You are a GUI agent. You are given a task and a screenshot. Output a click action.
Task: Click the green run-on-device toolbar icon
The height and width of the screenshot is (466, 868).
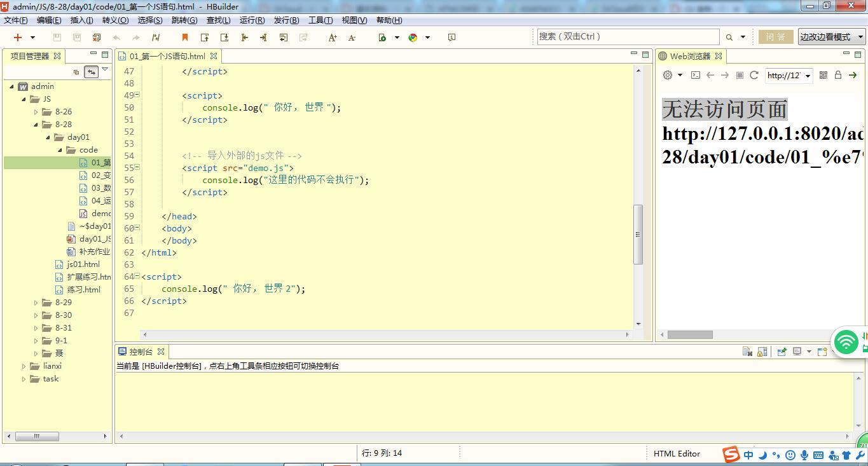click(382, 38)
